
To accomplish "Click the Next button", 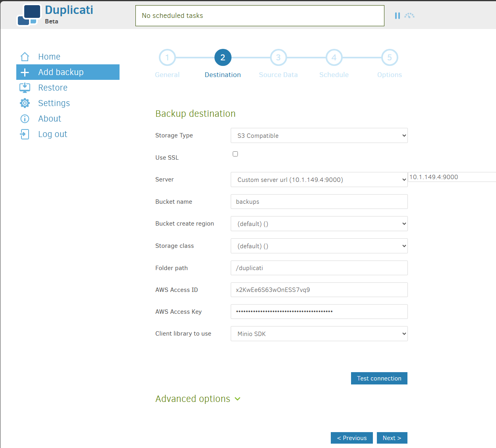I will 392,438.
